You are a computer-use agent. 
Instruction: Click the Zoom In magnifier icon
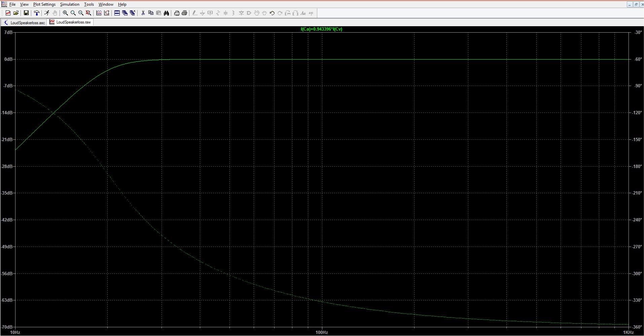pos(65,13)
